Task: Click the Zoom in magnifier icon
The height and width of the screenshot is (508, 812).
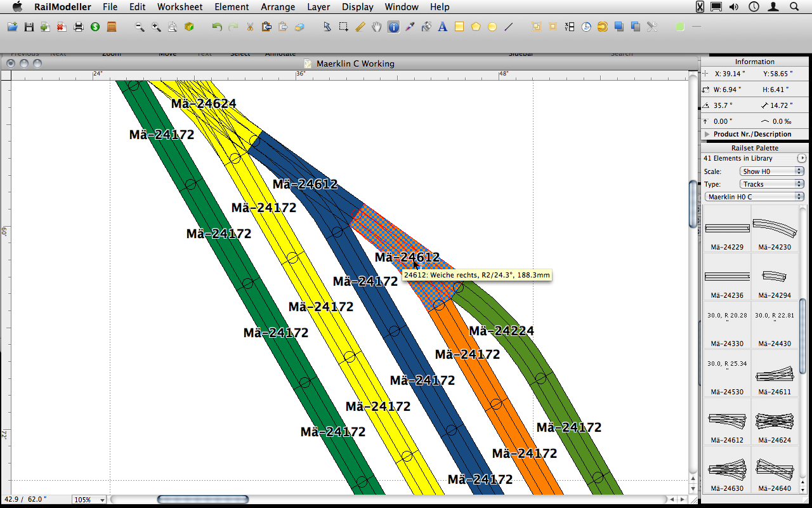Action: click(x=156, y=27)
